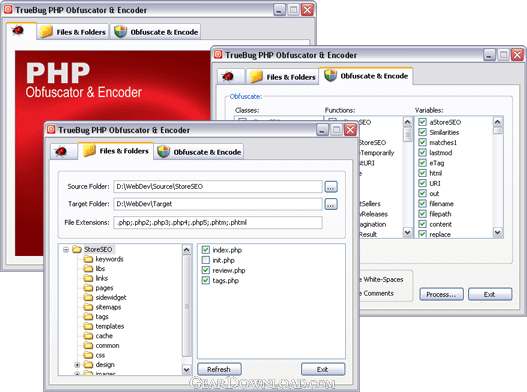This screenshot has height=392, width=527.
Task: Check init.php file
Action: 206,260
